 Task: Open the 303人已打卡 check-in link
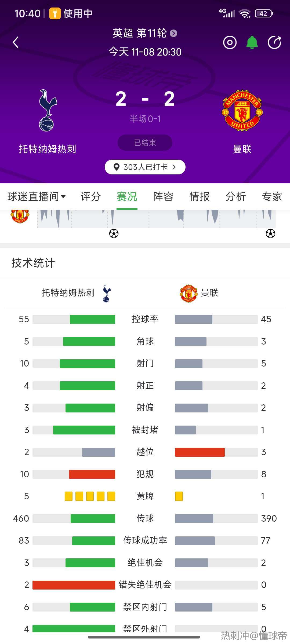coord(145,167)
